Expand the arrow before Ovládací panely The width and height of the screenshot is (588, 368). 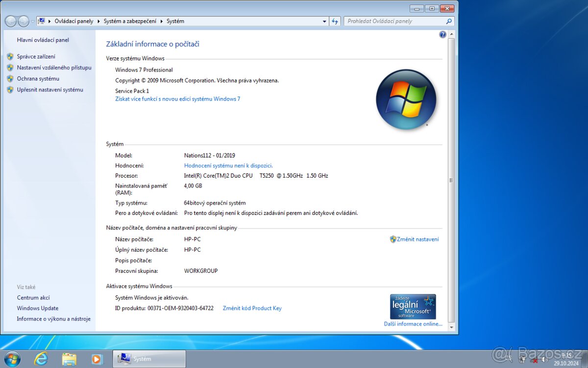(49, 22)
